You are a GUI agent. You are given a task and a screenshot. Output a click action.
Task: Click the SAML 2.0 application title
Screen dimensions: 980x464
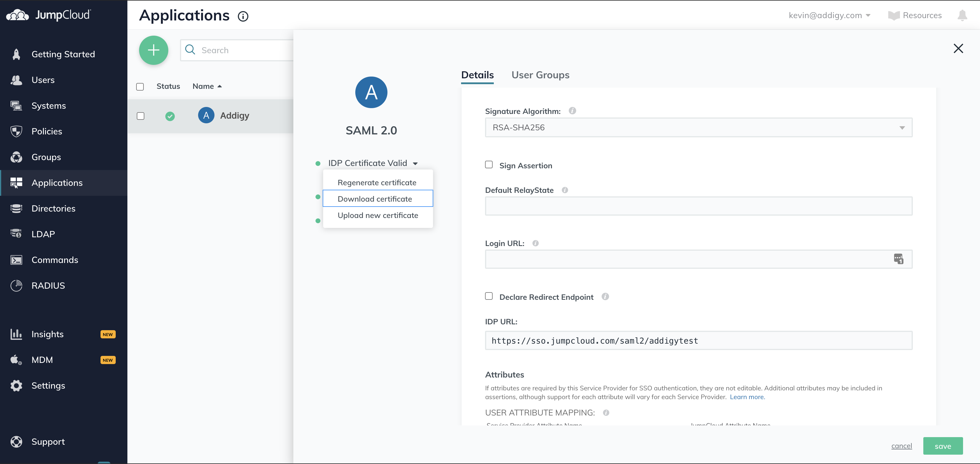click(371, 130)
